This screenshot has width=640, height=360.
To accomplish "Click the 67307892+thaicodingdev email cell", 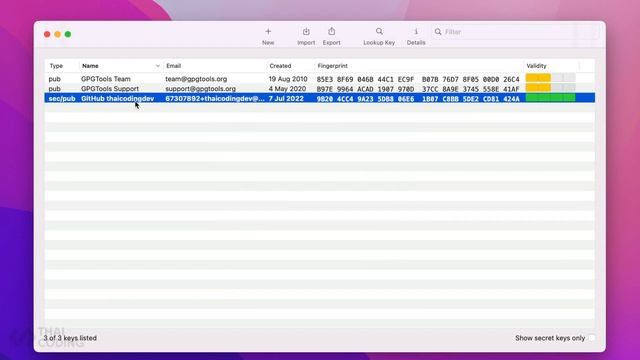I will click(x=215, y=98).
